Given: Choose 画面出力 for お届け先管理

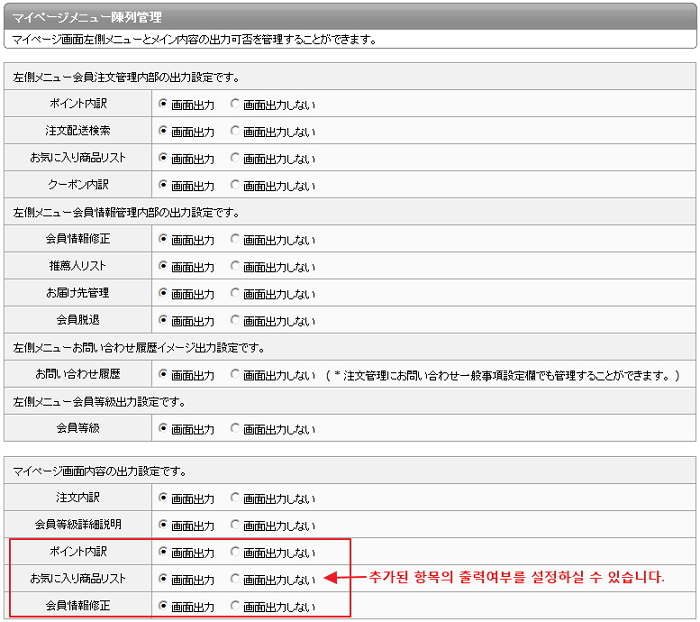Looking at the screenshot, I should pos(164,293).
